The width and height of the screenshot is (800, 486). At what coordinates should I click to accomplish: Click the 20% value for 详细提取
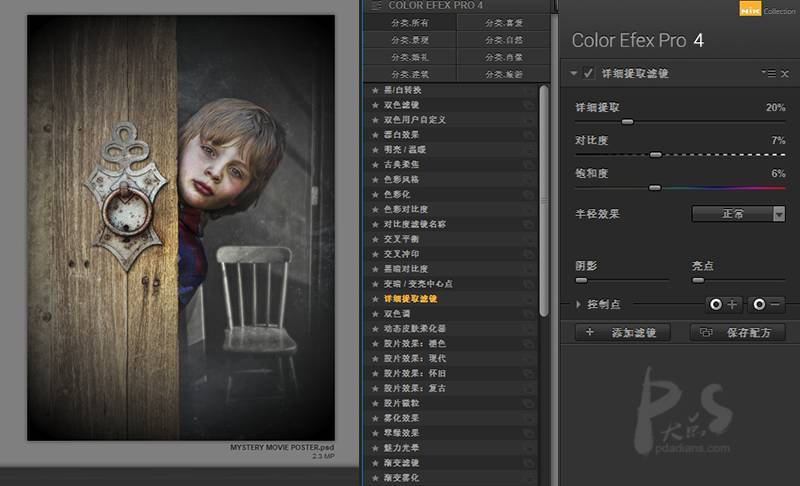click(x=775, y=107)
